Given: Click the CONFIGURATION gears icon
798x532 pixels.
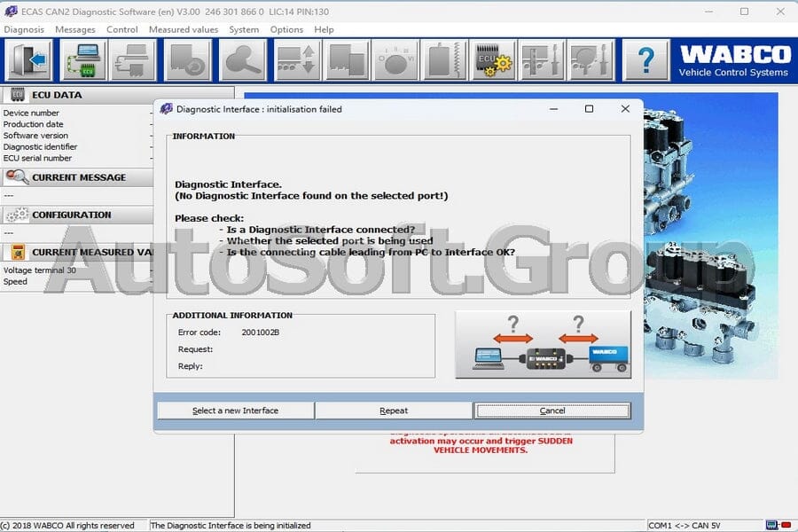Looking at the screenshot, I should [x=18, y=215].
